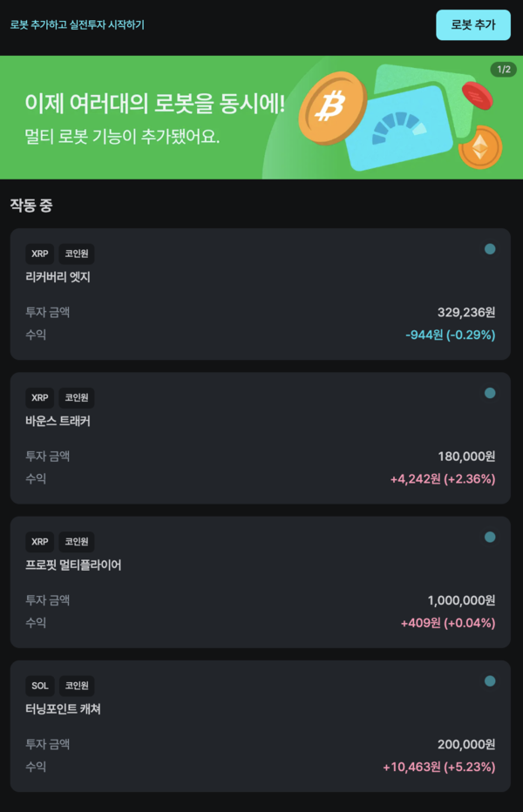Select the 프로핏 멀티플라이어 robot name
Image resolution: width=523 pixels, height=812 pixels.
pyautogui.click(x=73, y=565)
